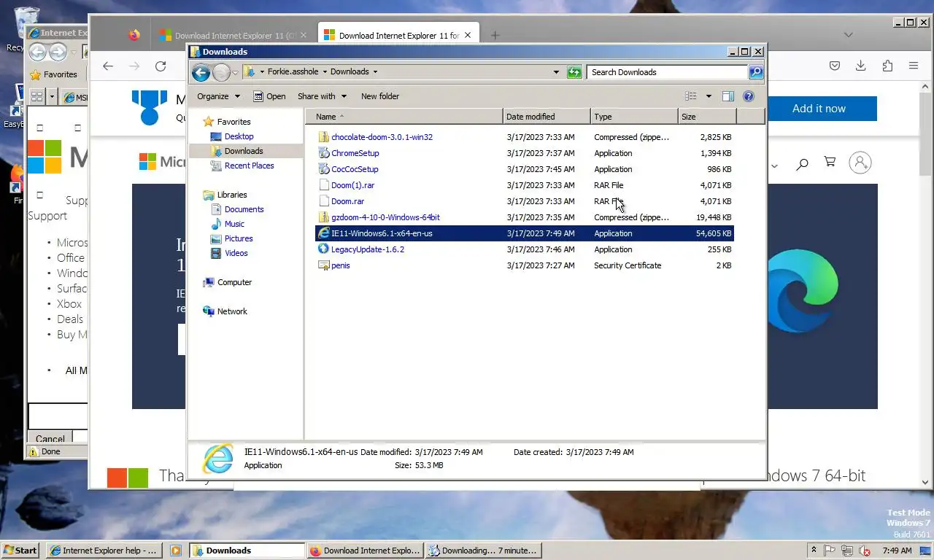Toggle the preview pane icon

727,96
